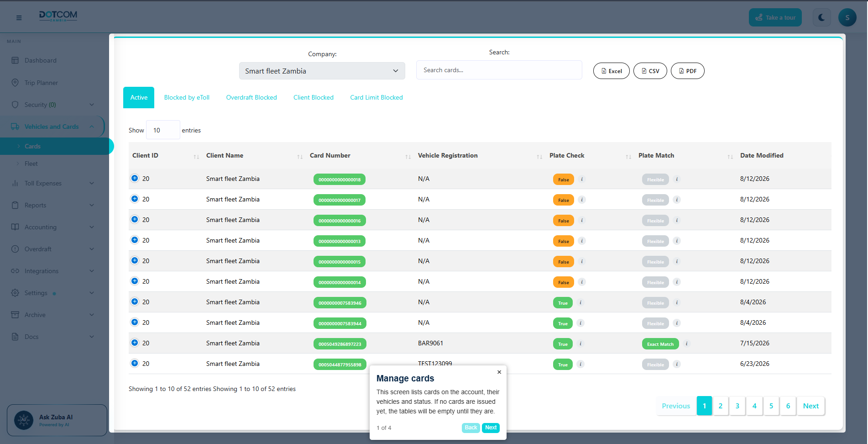This screenshot has width=868, height=444.
Task: Open Plate Check info for card 0018
Action: pyautogui.click(x=582, y=179)
